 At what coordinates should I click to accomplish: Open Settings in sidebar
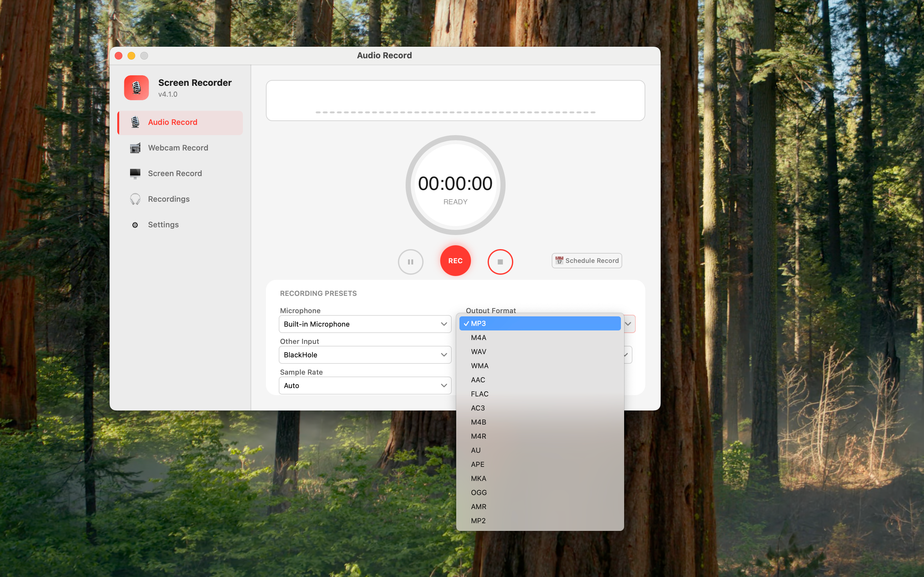tap(180, 225)
